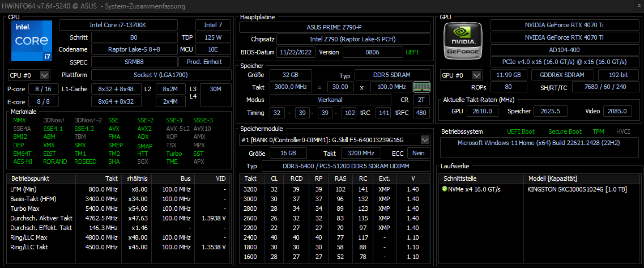Click the 2x4M E-core L2 value
Image resolution: width=644 pixels, height=268 pixels.
pyautogui.click(x=170, y=101)
